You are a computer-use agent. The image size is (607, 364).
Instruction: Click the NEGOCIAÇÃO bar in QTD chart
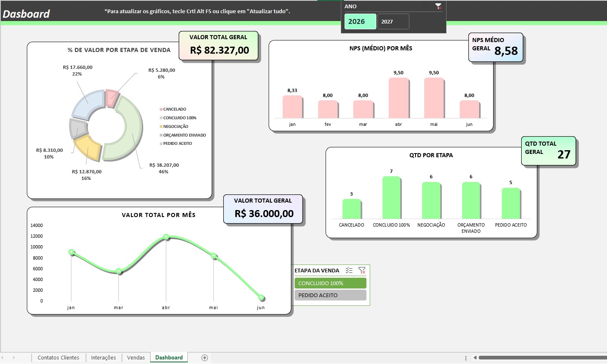click(432, 201)
